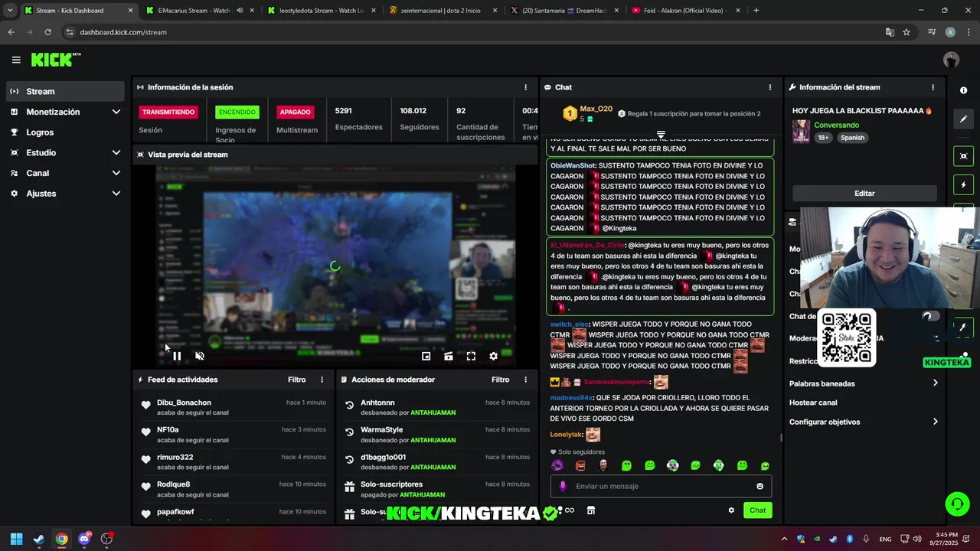Open preview player settings gear
This screenshot has width=980, height=551.
click(x=493, y=356)
